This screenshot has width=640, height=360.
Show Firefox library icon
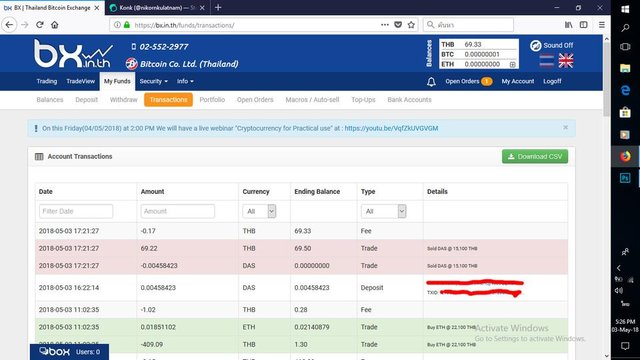569,25
